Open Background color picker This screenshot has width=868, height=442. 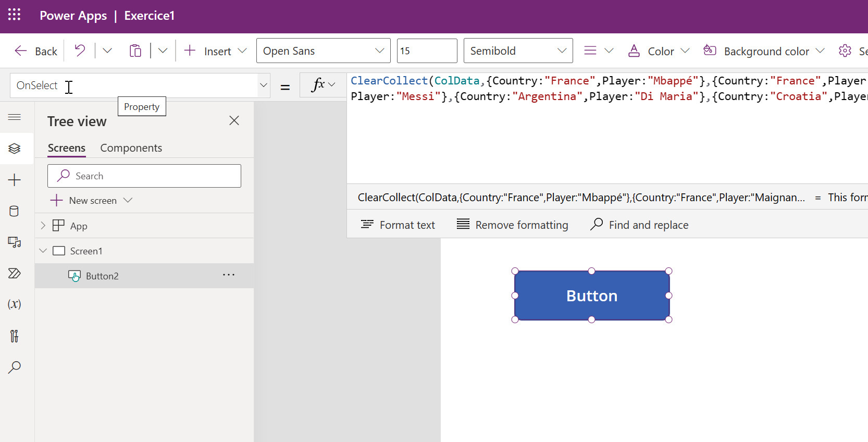pos(764,51)
